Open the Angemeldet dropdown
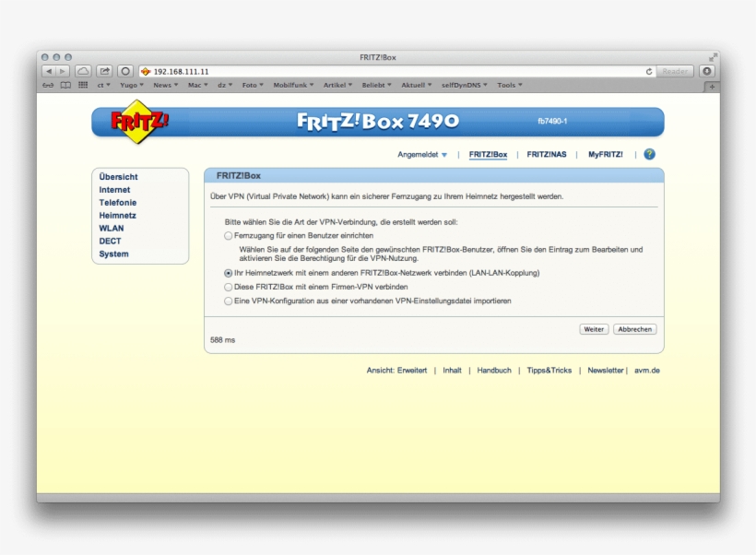 point(423,154)
